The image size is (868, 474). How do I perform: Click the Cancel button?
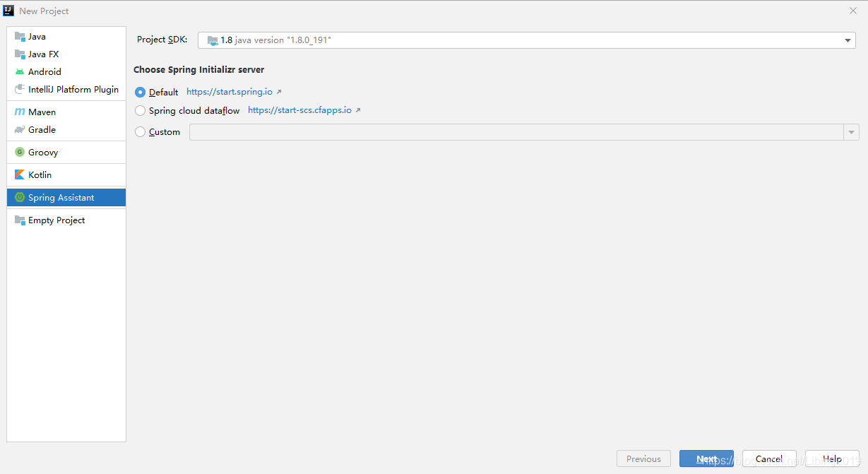(769, 459)
